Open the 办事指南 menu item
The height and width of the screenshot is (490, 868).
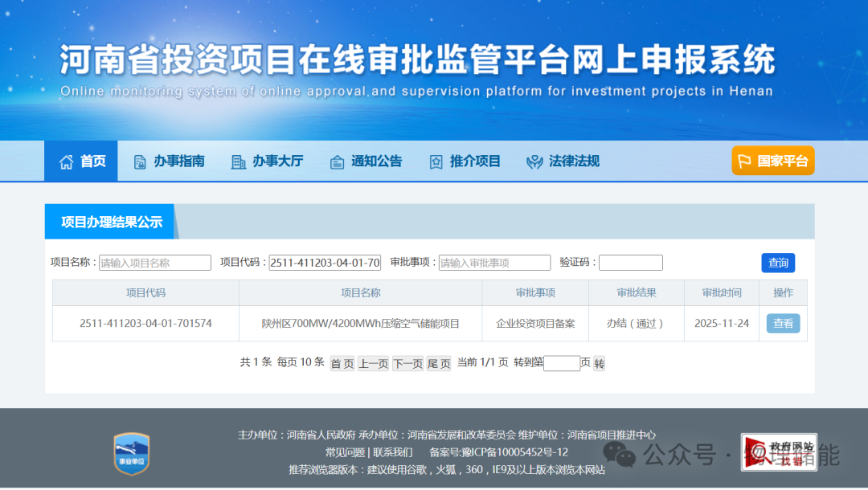click(x=179, y=161)
